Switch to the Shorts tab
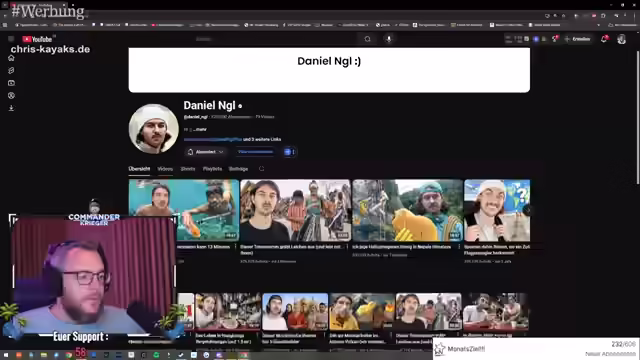640x360 pixels. click(x=188, y=169)
